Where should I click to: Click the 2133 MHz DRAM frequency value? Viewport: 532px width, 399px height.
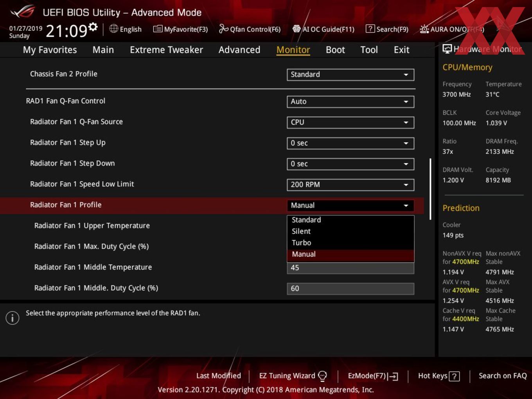500,151
